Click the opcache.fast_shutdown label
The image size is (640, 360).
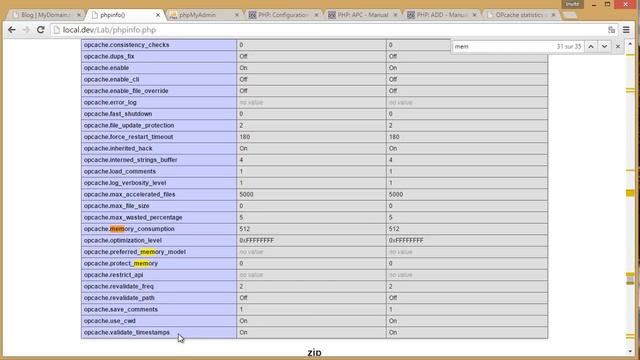[118, 114]
